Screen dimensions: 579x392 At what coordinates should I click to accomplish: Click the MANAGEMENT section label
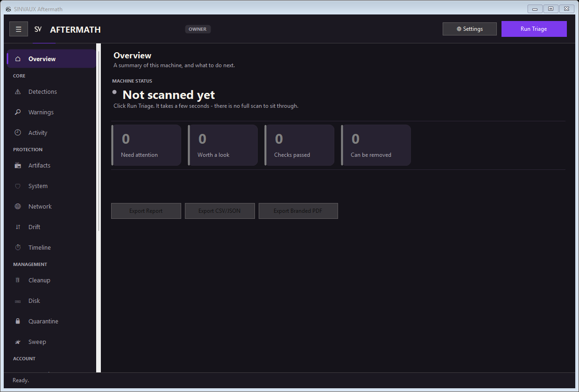30,264
